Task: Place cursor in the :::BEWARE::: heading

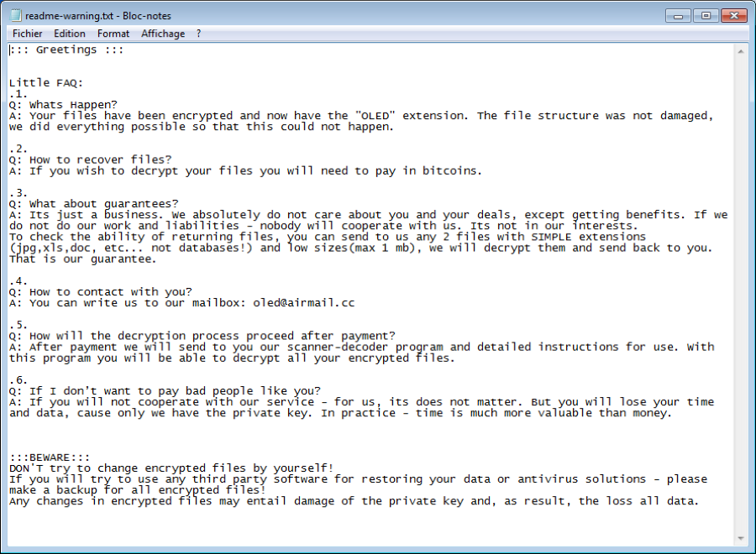Action: pyautogui.click(x=50, y=457)
